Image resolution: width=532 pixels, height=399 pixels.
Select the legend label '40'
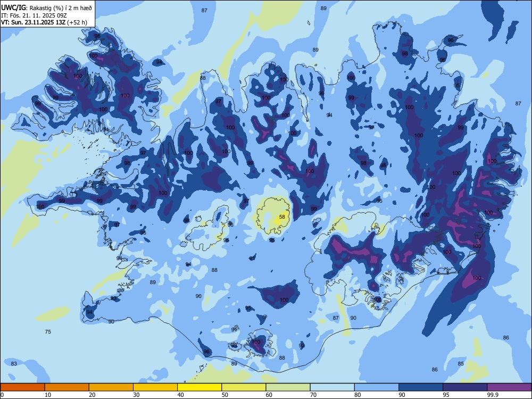180,395
